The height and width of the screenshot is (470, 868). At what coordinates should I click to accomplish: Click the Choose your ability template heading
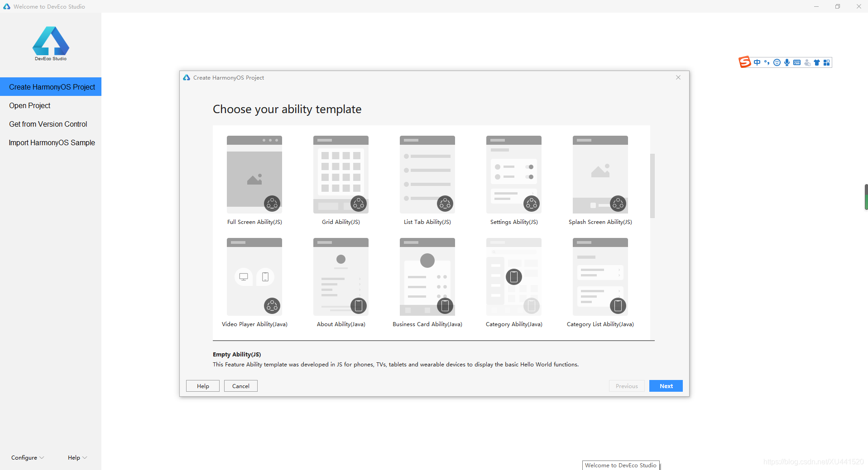pos(287,109)
